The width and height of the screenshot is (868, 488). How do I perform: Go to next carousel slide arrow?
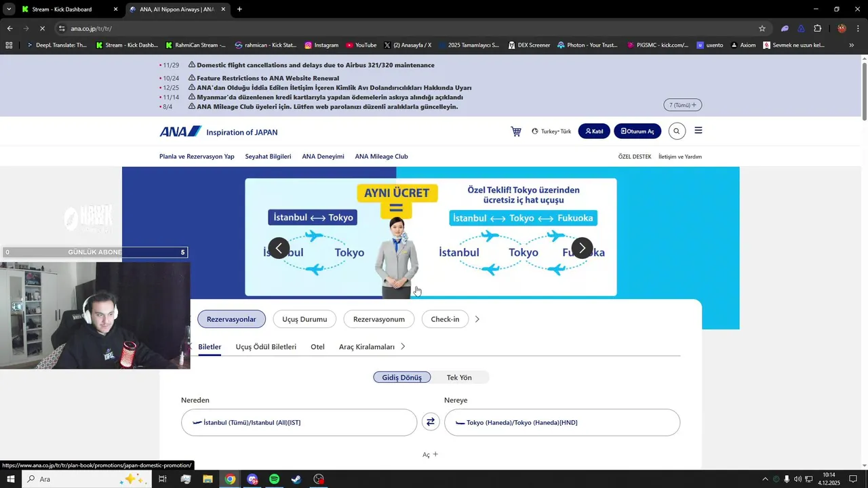click(582, 248)
